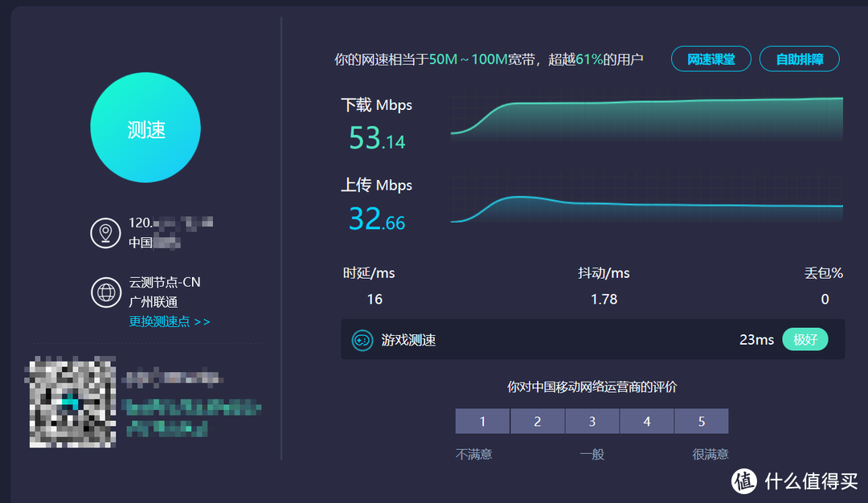Open the 自助排障 troubleshooting tool
The image size is (868, 503).
click(799, 58)
